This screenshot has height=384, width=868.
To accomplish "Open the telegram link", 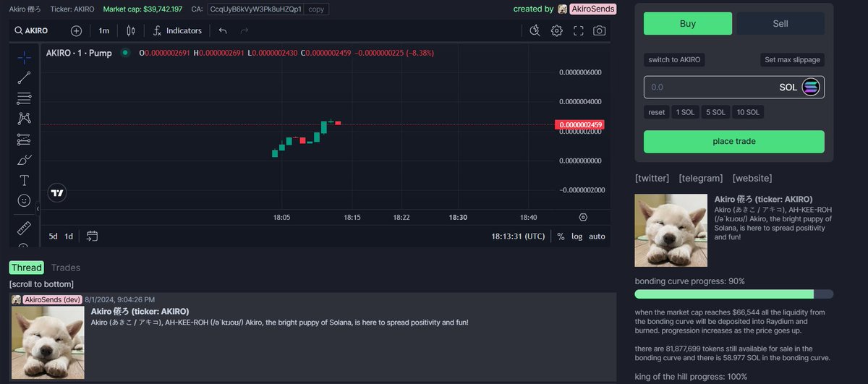I will coord(700,178).
